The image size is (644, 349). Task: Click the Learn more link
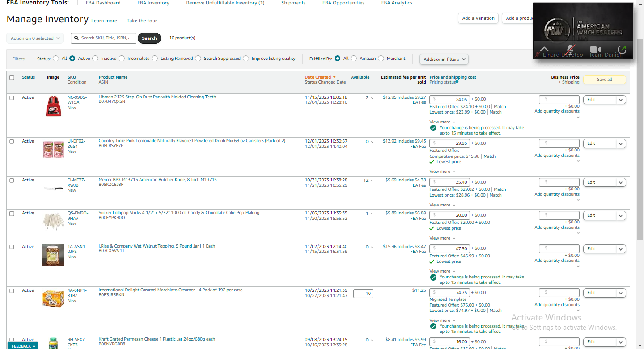click(104, 21)
